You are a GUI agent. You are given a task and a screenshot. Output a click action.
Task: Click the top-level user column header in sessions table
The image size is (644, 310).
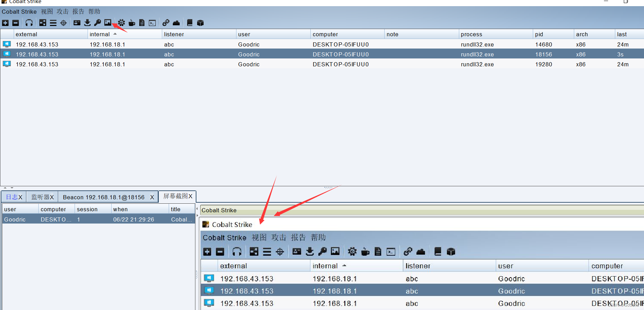pos(273,34)
